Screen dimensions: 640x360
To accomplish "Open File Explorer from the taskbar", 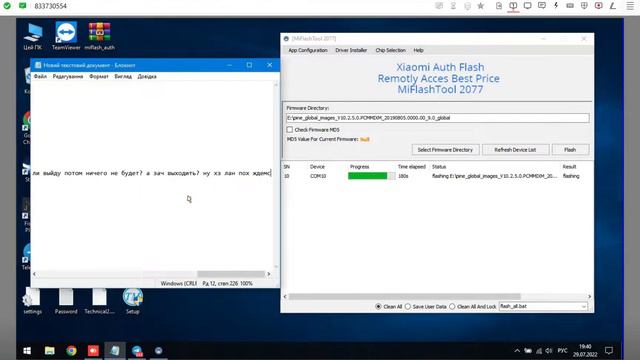I will (x=50, y=351).
